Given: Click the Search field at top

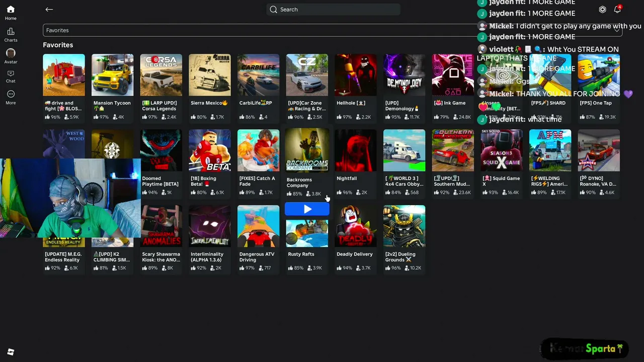Looking at the screenshot, I should click(333, 10).
